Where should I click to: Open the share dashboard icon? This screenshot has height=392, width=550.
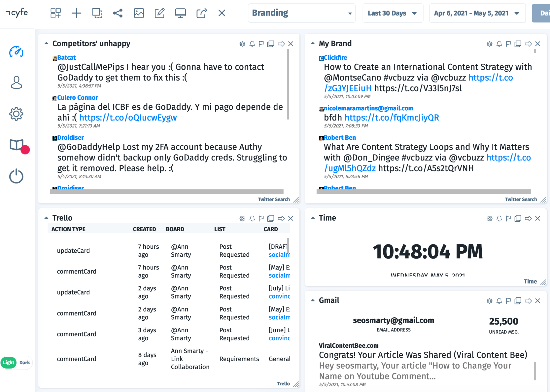(118, 13)
